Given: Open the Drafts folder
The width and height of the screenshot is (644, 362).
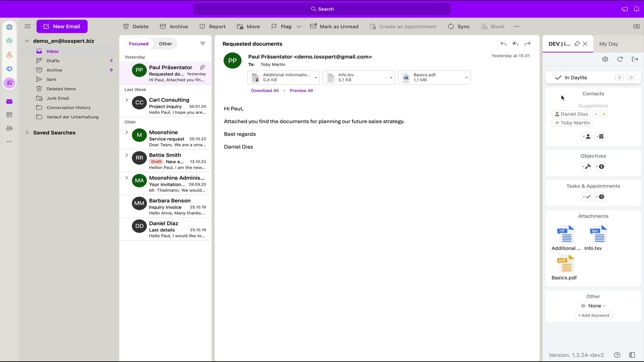Looking at the screenshot, I should (52, 61).
